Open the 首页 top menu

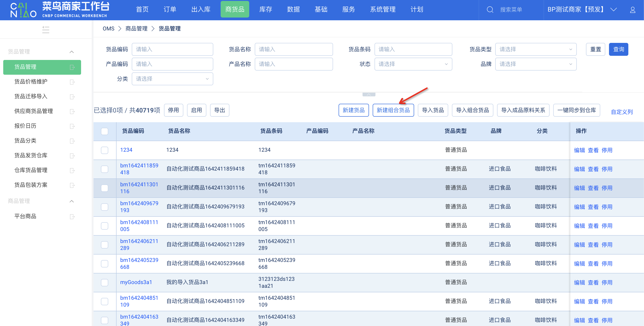point(142,9)
